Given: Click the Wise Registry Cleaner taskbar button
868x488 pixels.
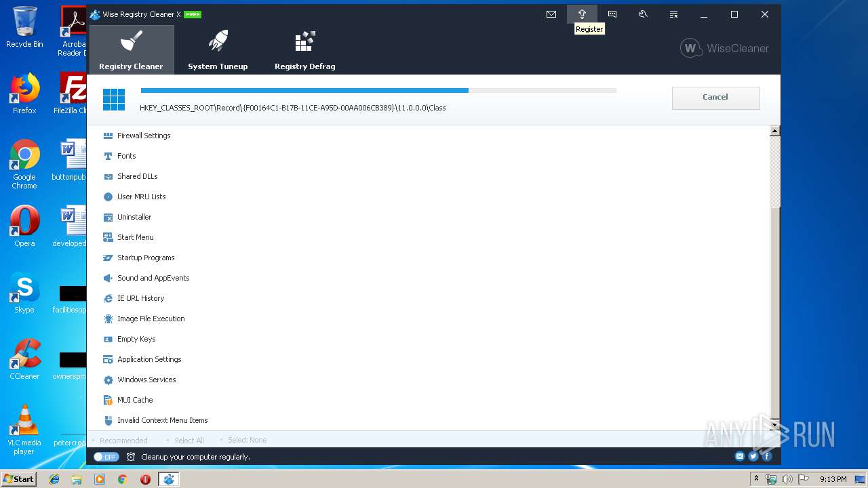Looking at the screenshot, I should 168,479.
